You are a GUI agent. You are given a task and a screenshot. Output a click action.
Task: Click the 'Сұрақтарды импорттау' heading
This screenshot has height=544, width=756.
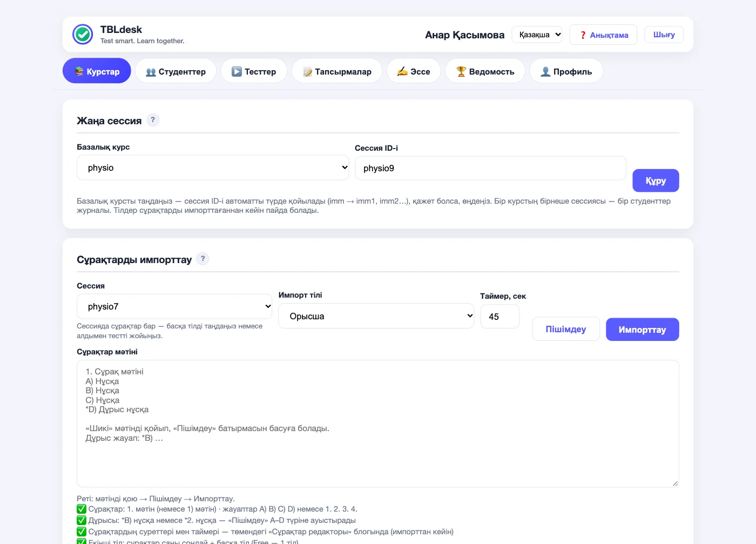134,260
